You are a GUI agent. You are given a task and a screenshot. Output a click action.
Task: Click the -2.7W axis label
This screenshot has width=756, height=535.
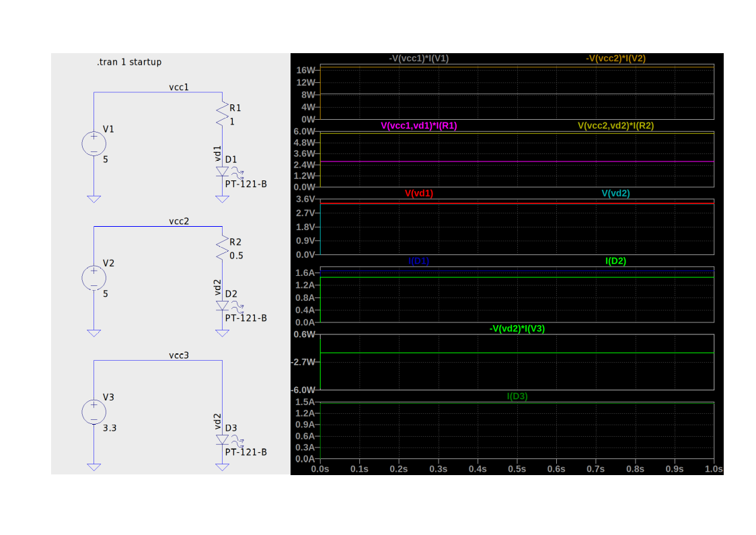[x=303, y=362]
